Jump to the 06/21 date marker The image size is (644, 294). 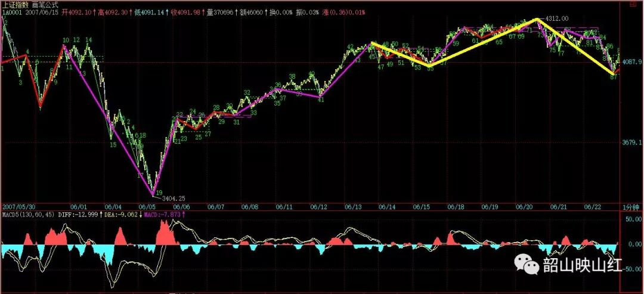click(x=559, y=206)
